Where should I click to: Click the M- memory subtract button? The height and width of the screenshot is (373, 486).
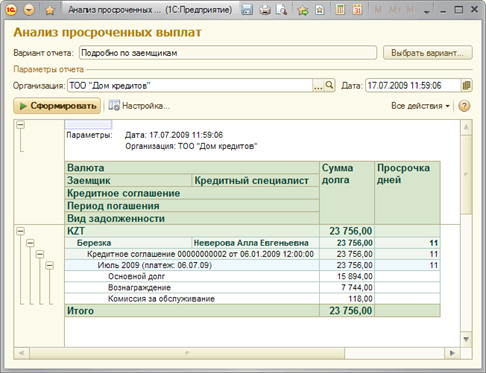click(x=412, y=10)
